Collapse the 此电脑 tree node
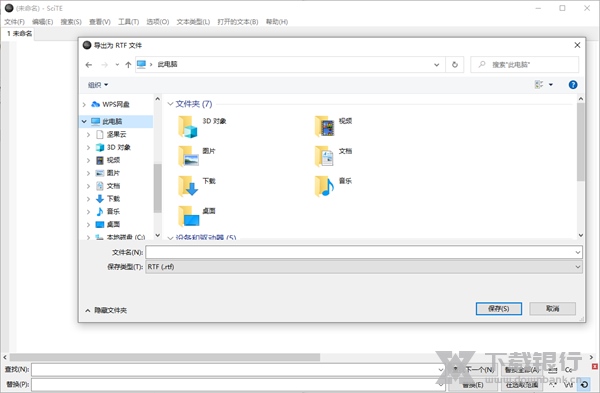Image resolution: width=600 pixels, height=393 pixels. (84, 121)
